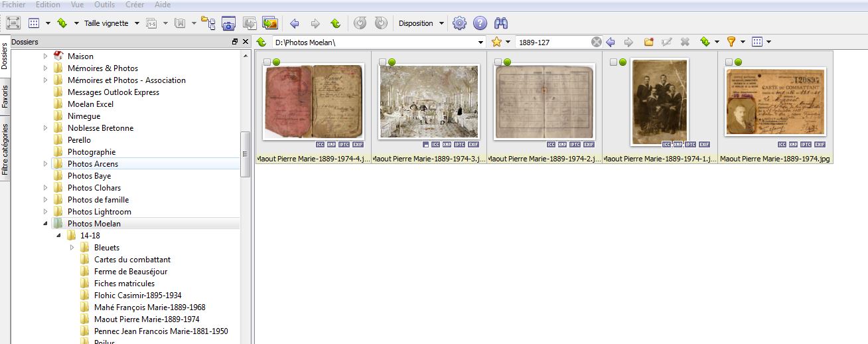Viewport: 868px width, 344px height.
Task: Clear the 1889-127 quick filter text
Action: tap(597, 42)
